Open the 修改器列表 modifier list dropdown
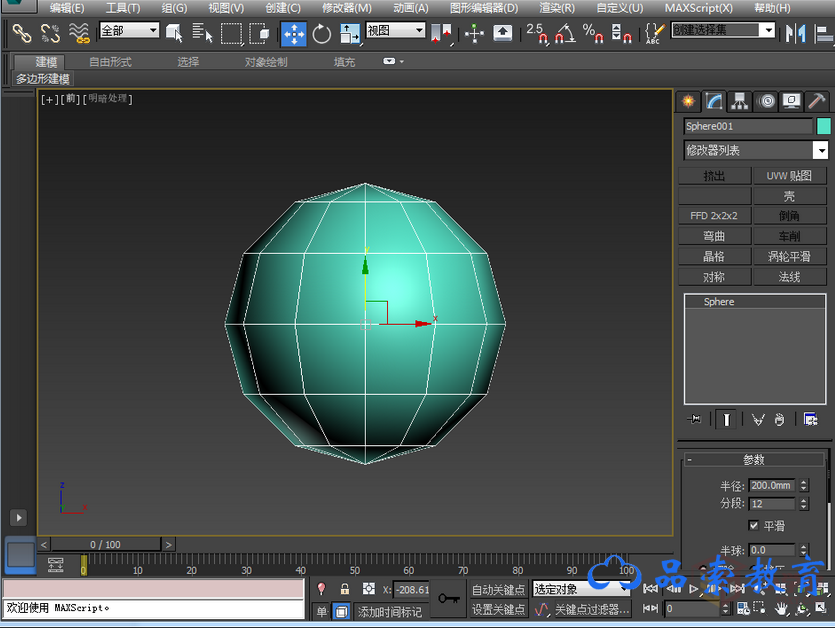Viewport: 835px width, 628px height. click(x=756, y=150)
